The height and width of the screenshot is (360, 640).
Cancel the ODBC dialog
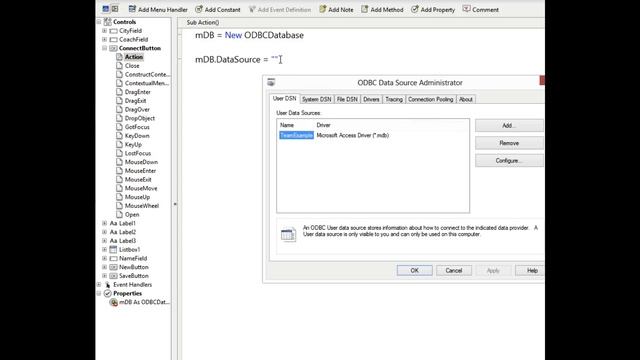[x=453, y=270]
